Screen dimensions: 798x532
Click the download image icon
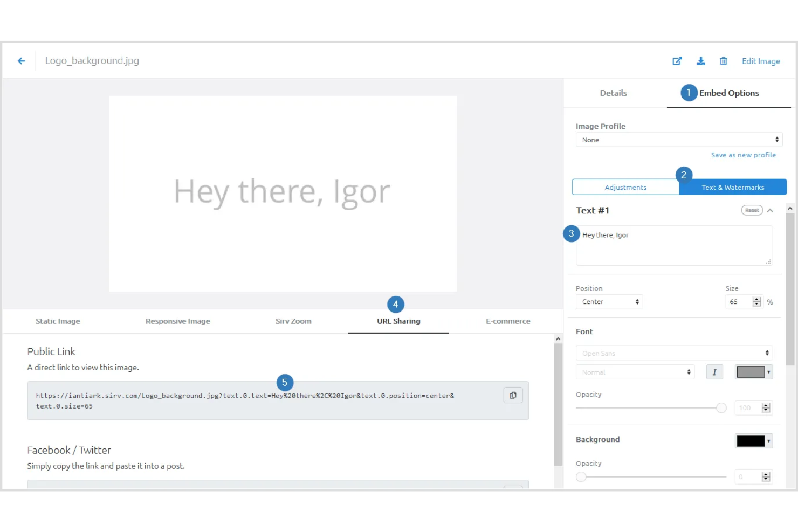click(x=700, y=61)
